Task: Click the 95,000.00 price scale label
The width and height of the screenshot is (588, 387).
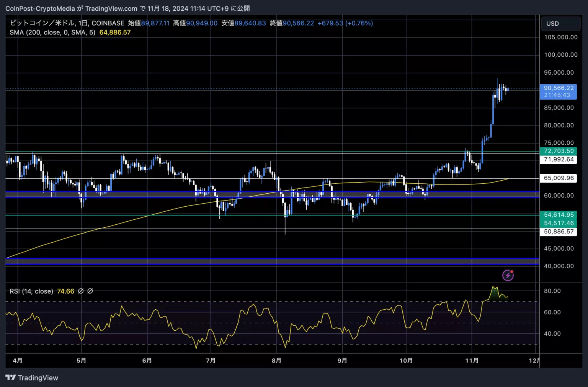Action: (559, 73)
